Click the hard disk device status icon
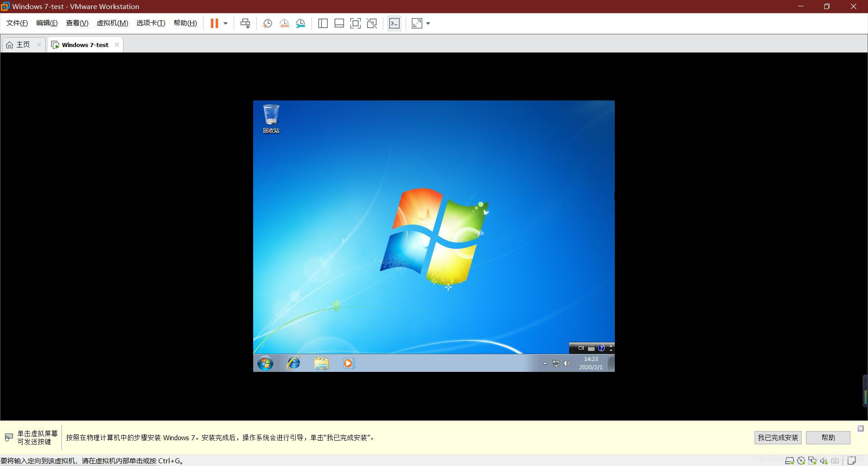 (x=790, y=461)
